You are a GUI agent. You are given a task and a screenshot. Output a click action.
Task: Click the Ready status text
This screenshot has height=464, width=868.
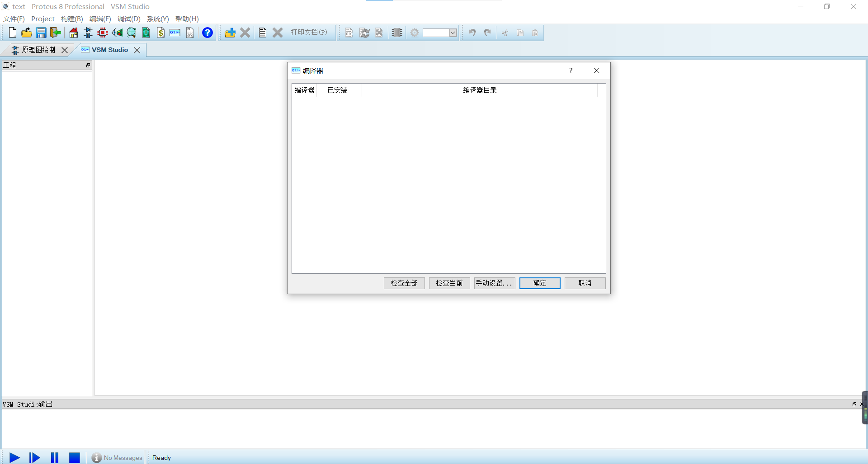[161, 458]
